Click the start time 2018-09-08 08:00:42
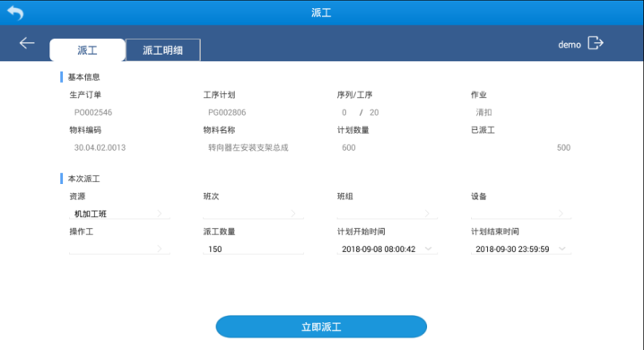Viewport: 644px width, 350px height. click(379, 249)
